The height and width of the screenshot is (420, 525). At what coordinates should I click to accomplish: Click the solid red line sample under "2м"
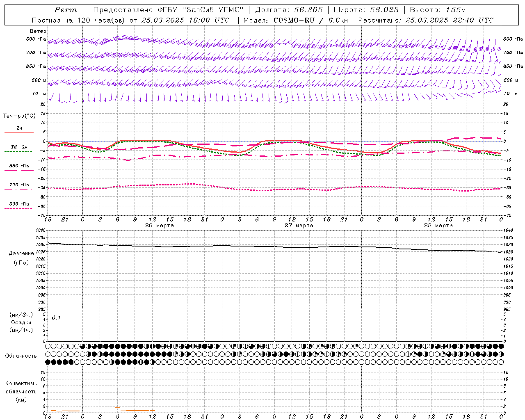19,132
